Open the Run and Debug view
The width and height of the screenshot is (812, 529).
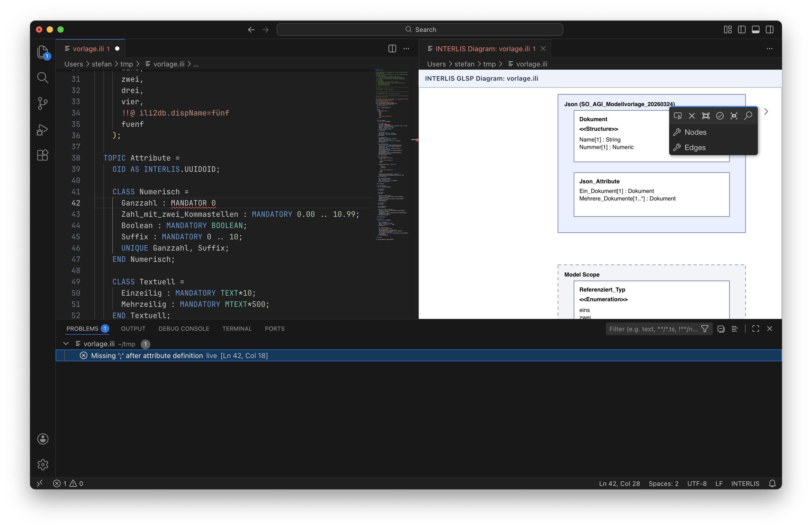(x=43, y=129)
